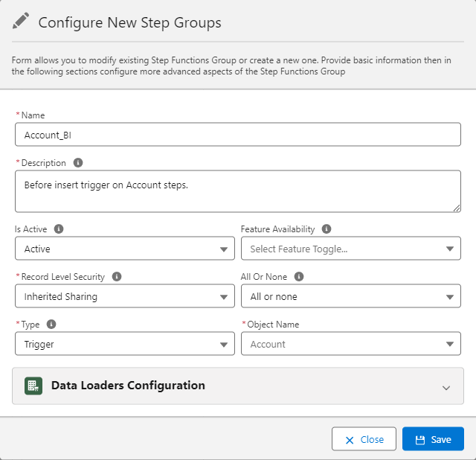Open the Type dropdown showing Trigger
Screen dimensions: 476x460
coord(125,344)
